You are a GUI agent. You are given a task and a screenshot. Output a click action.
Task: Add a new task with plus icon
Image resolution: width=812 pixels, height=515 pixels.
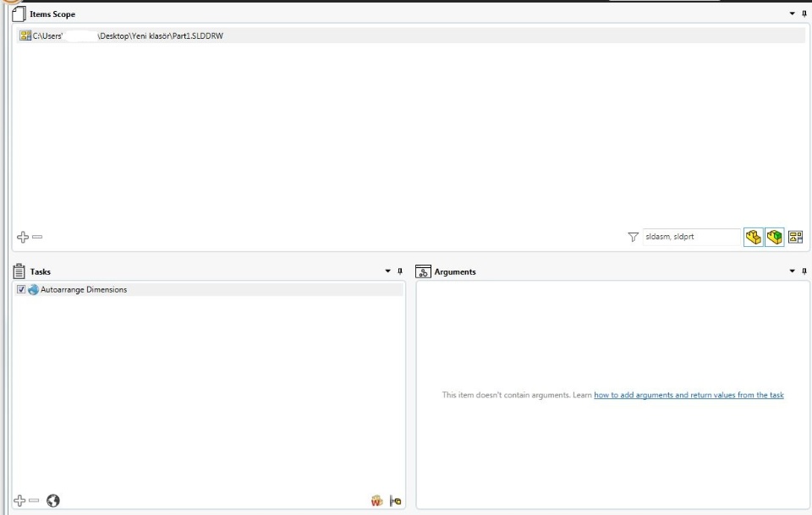pyautogui.click(x=19, y=501)
